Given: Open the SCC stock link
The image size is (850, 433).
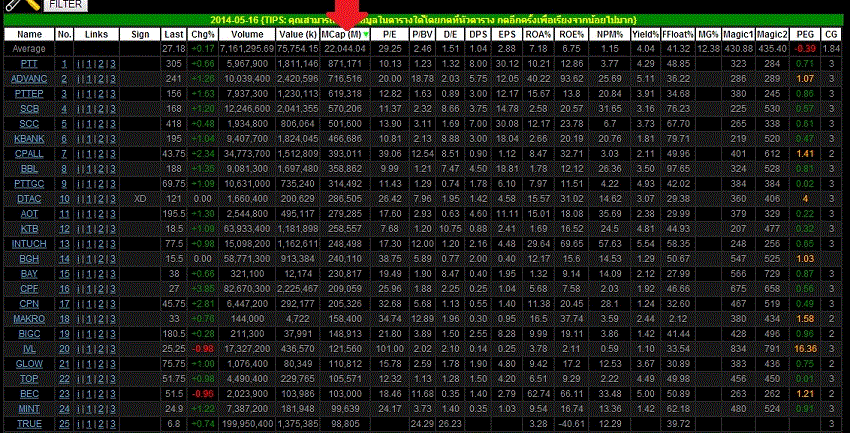Looking at the screenshot, I should pyautogui.click(x=29, y=124).
